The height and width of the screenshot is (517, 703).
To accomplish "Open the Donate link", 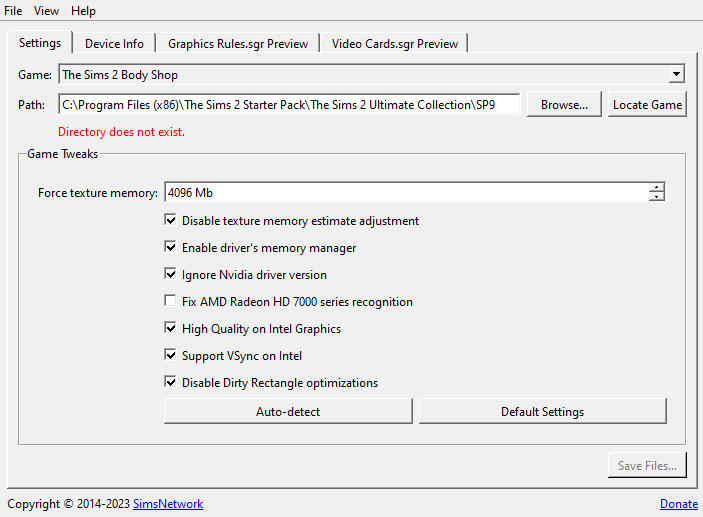I will click(679, 504).
